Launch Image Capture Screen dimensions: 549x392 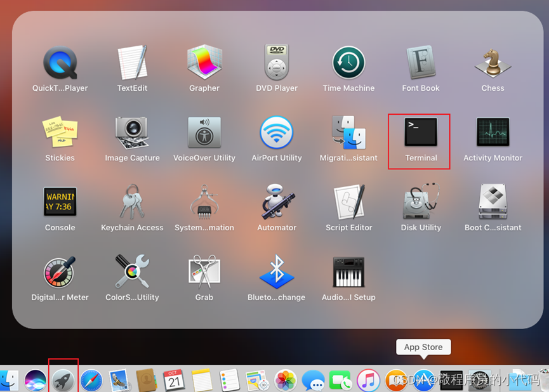click(x=133, y=133)
